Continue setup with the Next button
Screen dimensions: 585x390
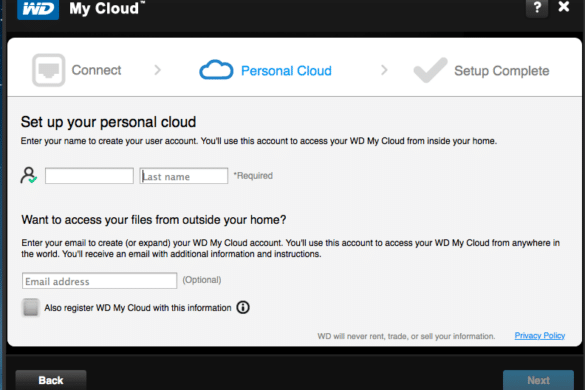coord(538,380)
